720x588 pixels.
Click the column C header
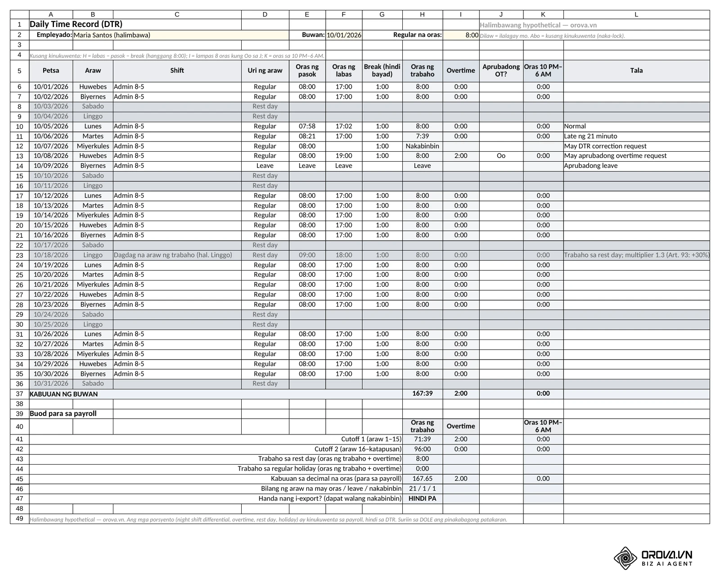pyautogui.click(x=177, y=14)
